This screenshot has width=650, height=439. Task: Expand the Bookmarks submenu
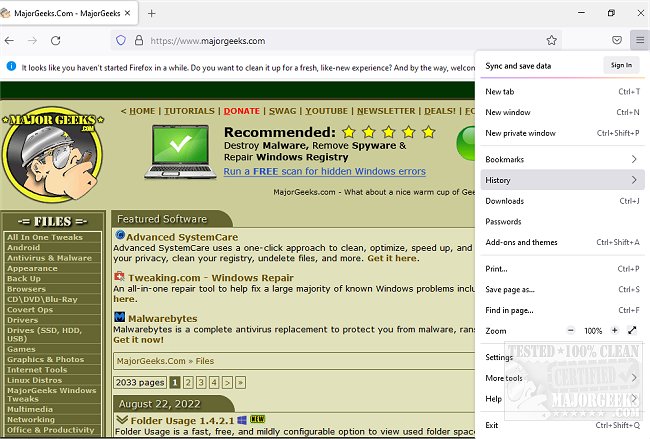click(x=562, y=159)
